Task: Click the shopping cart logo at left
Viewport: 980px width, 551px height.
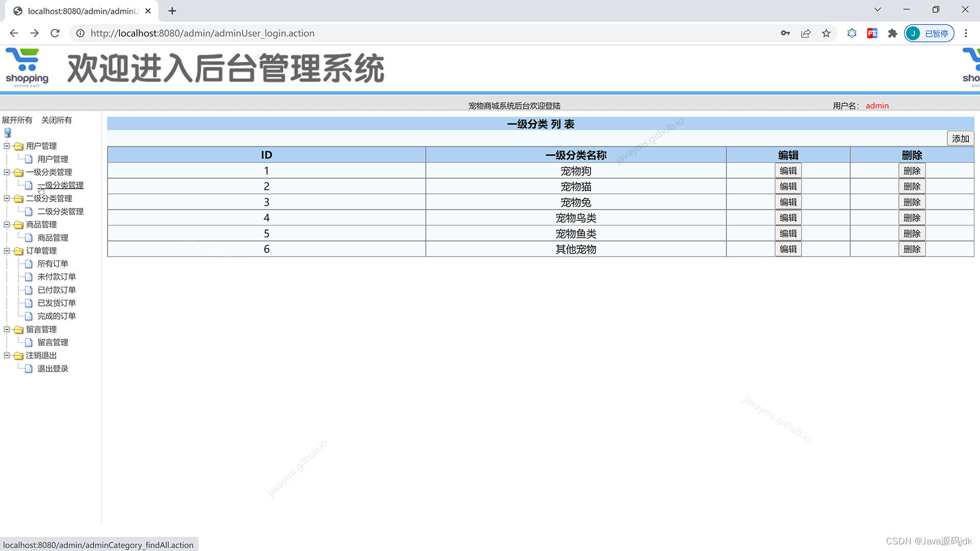Action: click(27, 68)
